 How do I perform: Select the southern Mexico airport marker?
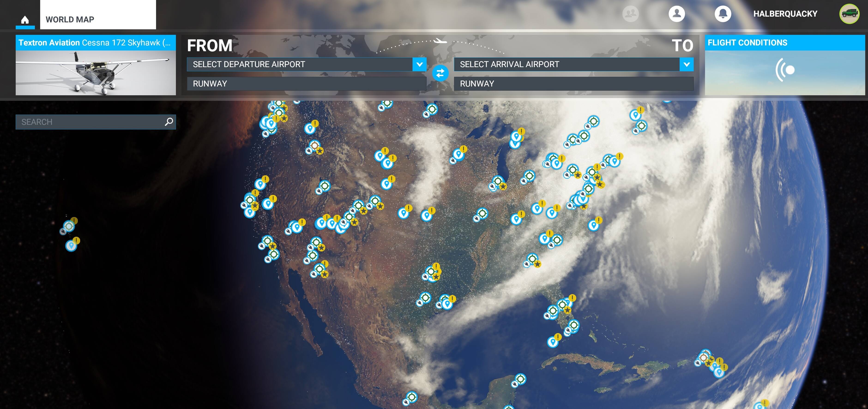(411, 397)
